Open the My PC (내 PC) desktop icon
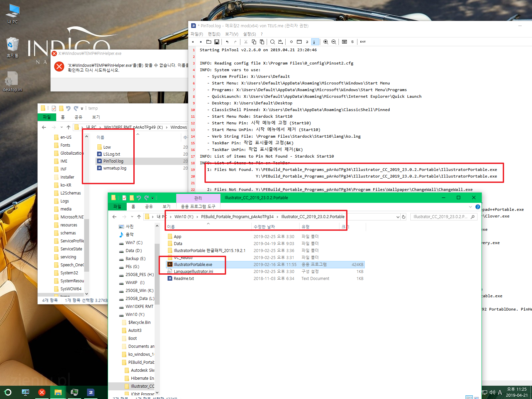The width and height of the screenshot is (532, 399). coord(13,14)
